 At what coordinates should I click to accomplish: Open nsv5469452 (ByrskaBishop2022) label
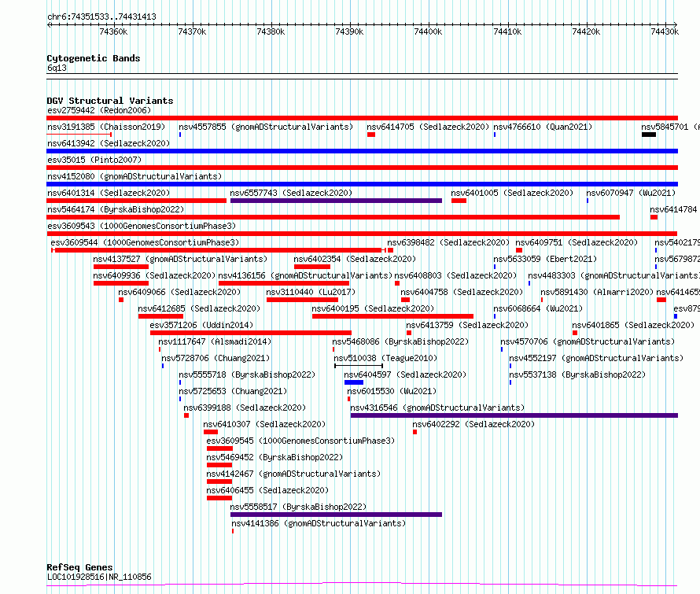tap(274, 457)
